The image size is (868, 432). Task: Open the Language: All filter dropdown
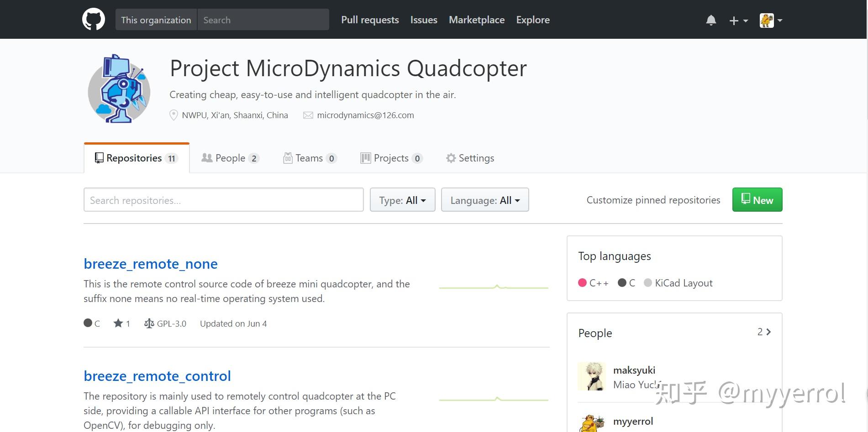click(x=485, y=200)
